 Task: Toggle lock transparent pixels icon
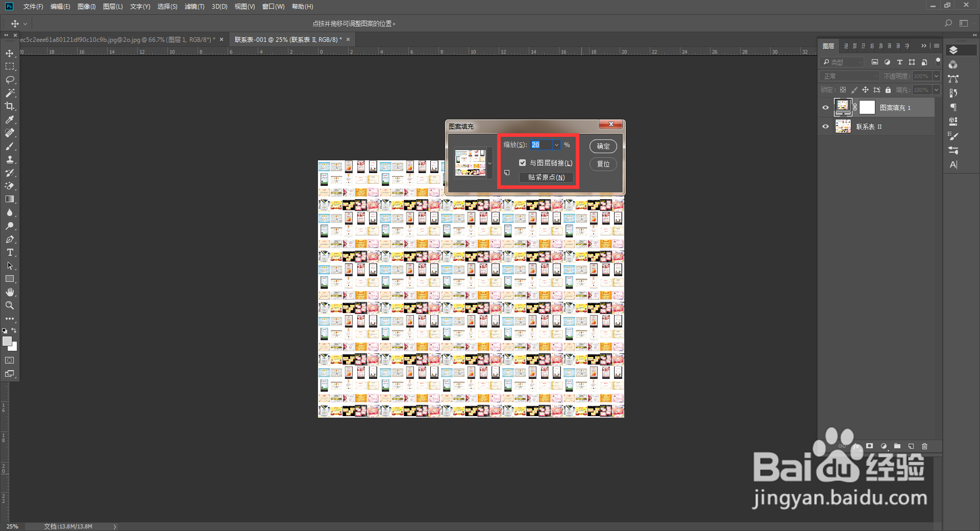(x=843, y=90)
